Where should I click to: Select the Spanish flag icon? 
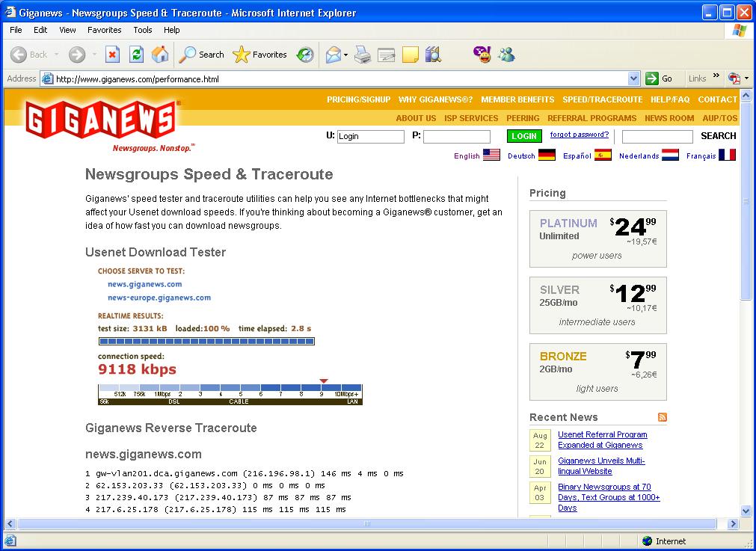(603, 155)
